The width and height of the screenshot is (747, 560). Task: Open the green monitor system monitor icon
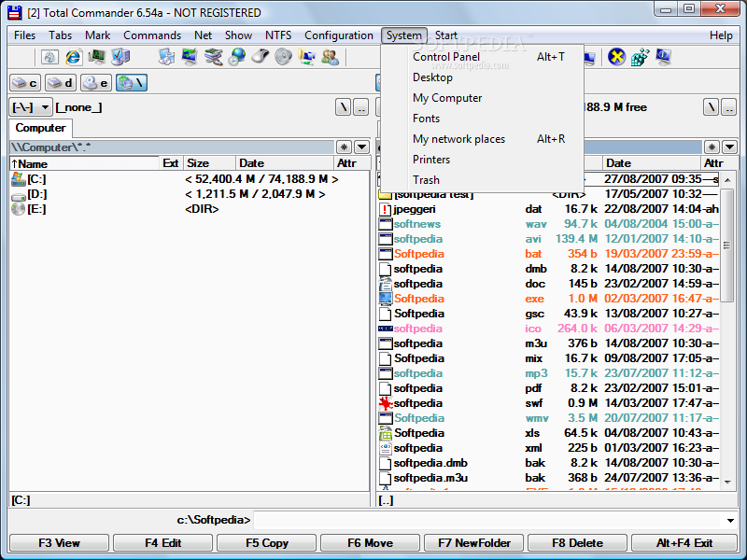[97, 57]
